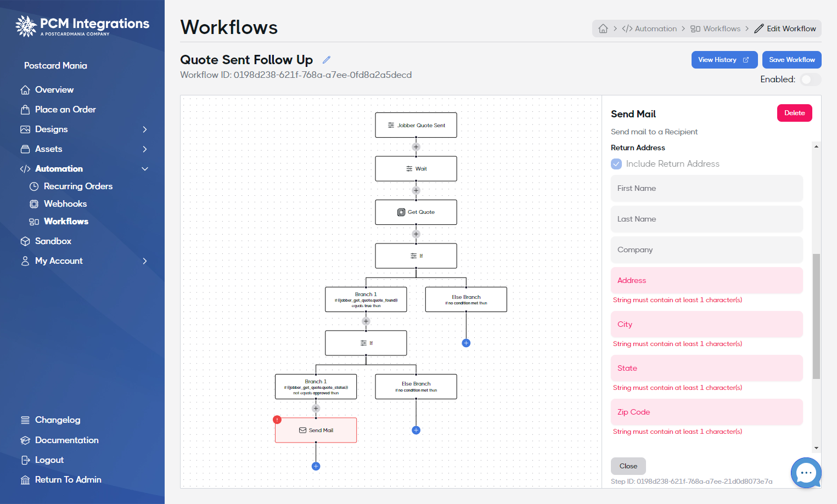
Task: Click the Workflows breadcrumb link
Action: click(716, 29)
